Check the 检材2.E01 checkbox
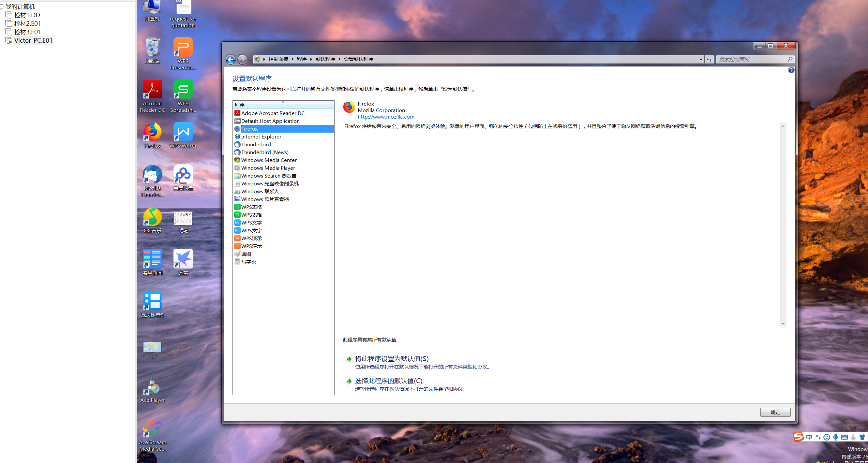Viewport: 868px width, 463px height. tap(9, 23)
